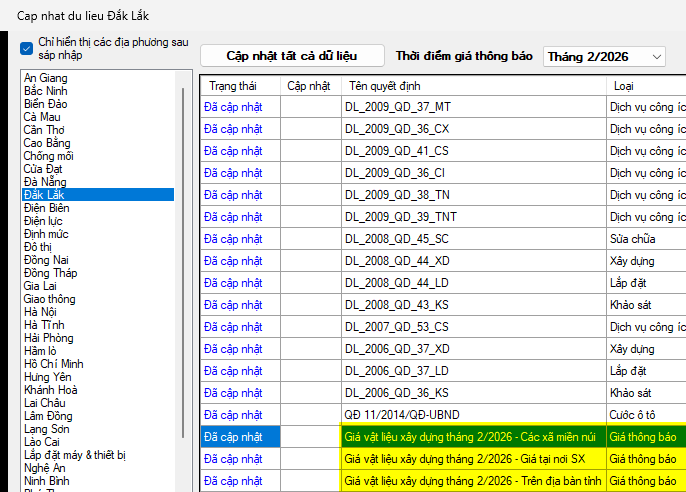Select the Các xã miền núi price row
686x492 pixels.
coord(470,437)
